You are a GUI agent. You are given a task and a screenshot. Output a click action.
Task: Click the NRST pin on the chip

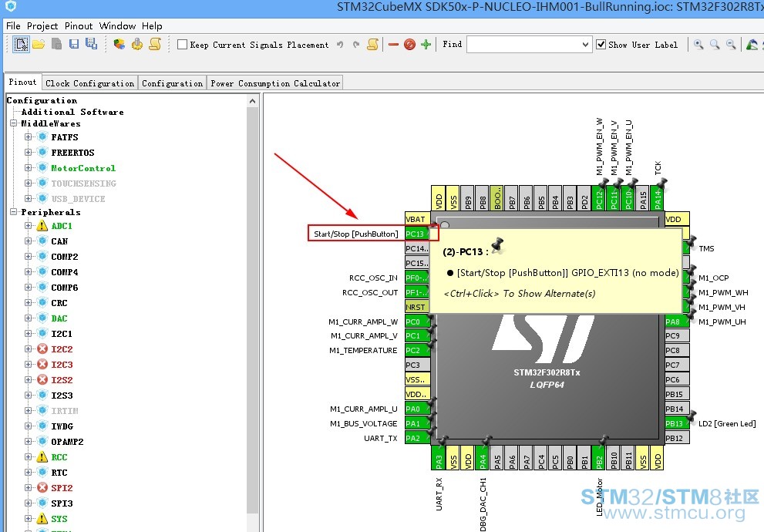pyautogui.click(x=416, y=307)
